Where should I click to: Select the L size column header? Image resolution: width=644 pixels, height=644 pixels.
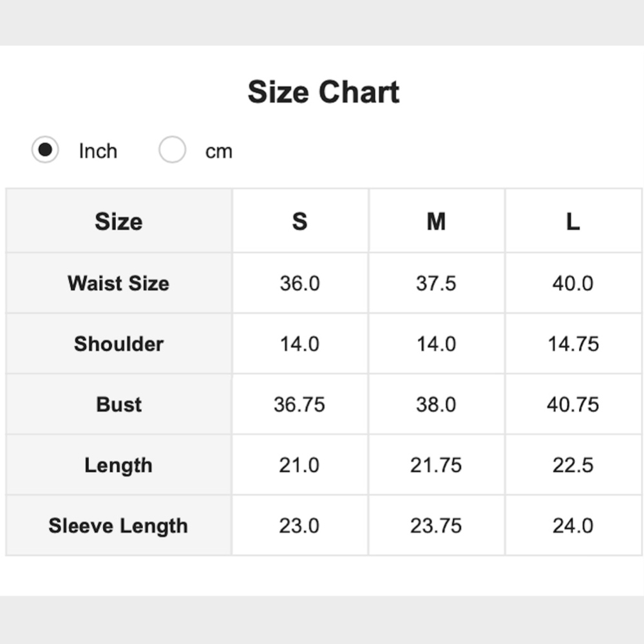(573, 222)
